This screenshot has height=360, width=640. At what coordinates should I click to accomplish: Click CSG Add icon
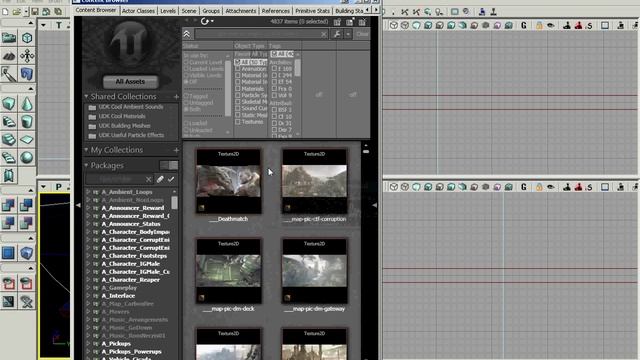click(9, 205)
